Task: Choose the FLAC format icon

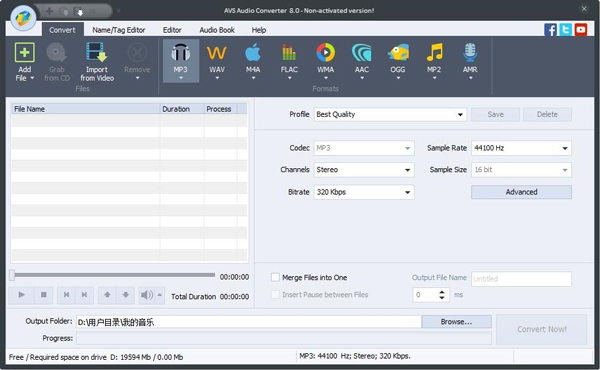Action: pyautogui.click(x=289, y=52)
